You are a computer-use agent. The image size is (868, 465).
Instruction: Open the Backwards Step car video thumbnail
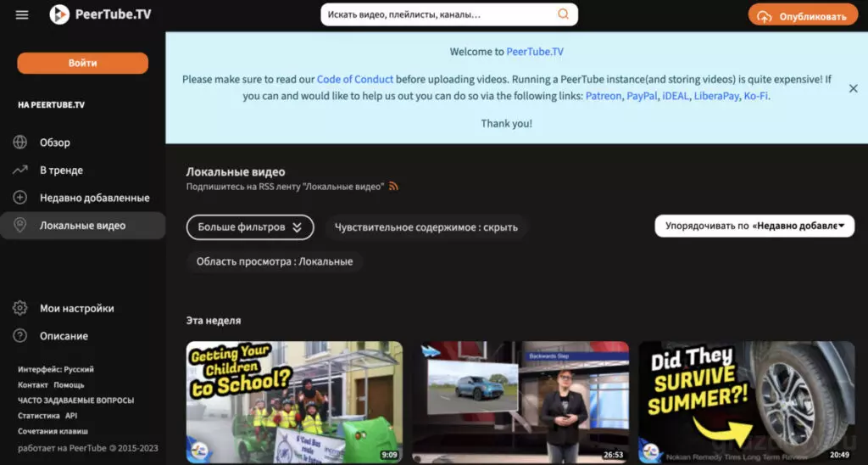[x=520, y=402]
